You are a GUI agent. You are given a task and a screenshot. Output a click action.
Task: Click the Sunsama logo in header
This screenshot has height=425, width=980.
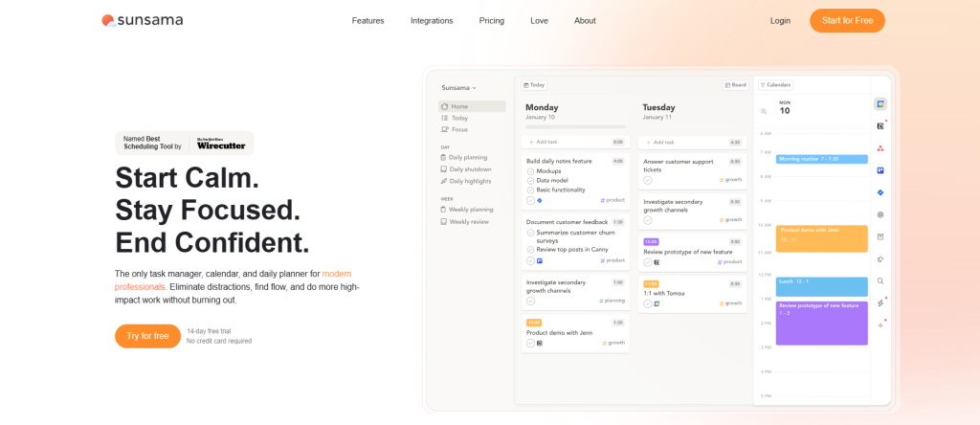[x=143, y=20]
